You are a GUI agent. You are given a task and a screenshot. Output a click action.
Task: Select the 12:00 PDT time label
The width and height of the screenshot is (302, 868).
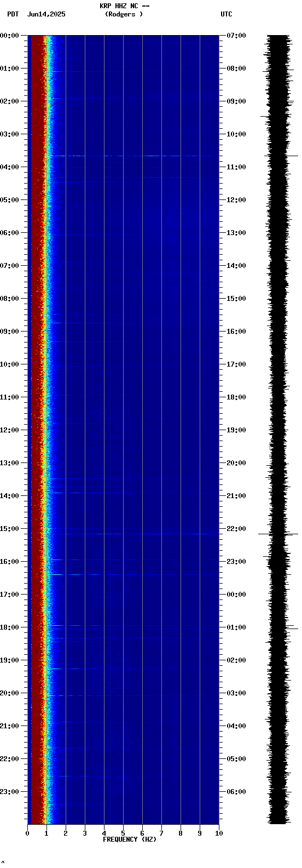click(x=9, y=430)
